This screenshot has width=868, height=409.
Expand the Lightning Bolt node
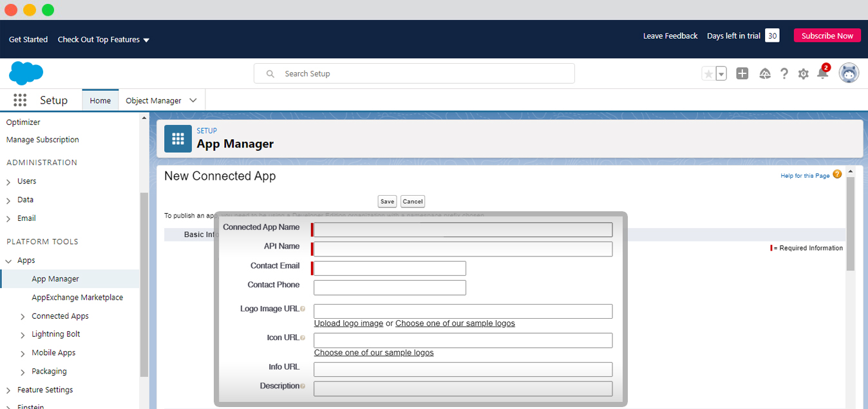click(x=23, y=335)
